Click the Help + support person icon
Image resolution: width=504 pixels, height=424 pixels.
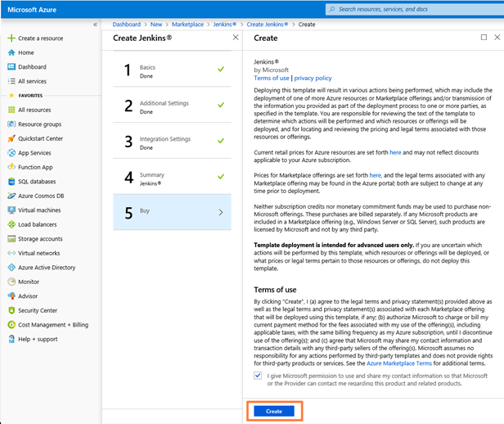(x=11, y=339)
